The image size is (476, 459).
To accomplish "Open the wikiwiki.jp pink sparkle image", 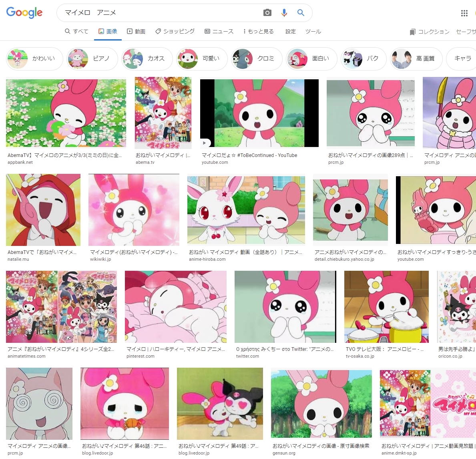I will pyautogui.click(x=134, y=209).
